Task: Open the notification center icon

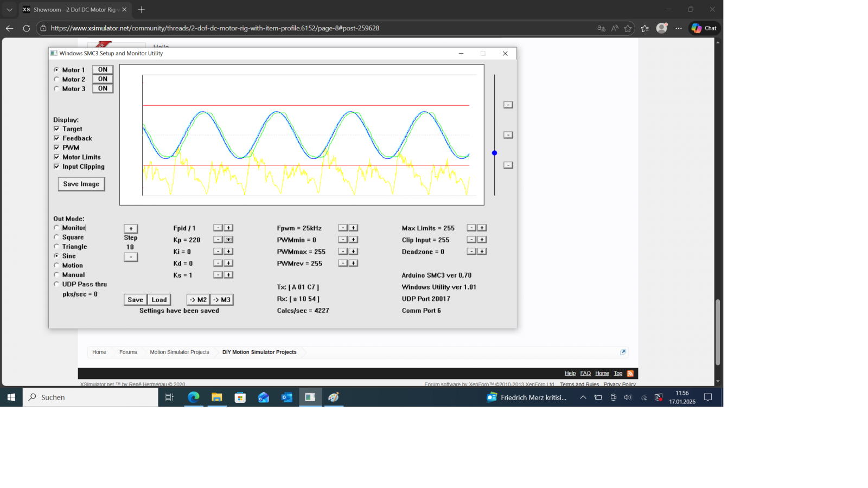Action: click(708, 397)
